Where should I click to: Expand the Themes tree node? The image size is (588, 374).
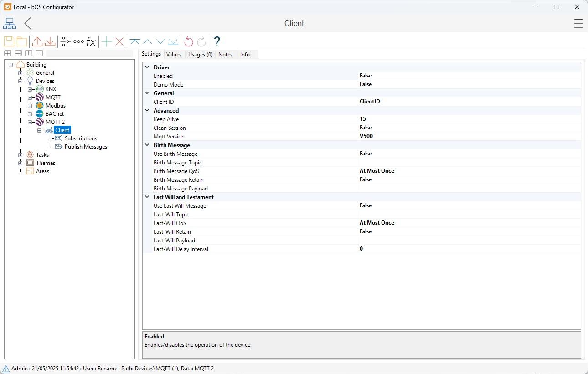tap(21, 163)
